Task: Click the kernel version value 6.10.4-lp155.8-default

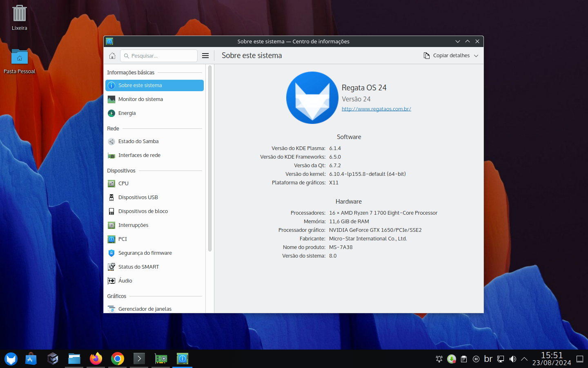Action: point(367,174)
